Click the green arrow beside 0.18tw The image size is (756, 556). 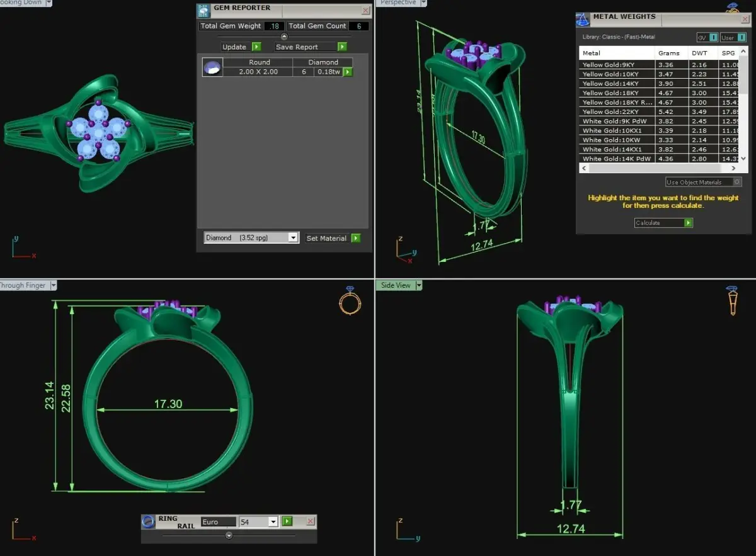[x=347, y=72]
